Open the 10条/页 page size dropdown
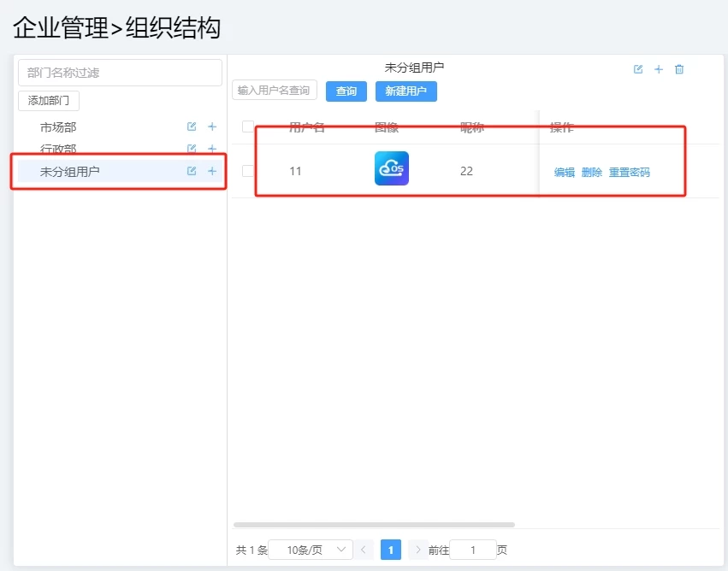Image resolution: width=728 pixels, height=571 pixels. pos(312,550)
